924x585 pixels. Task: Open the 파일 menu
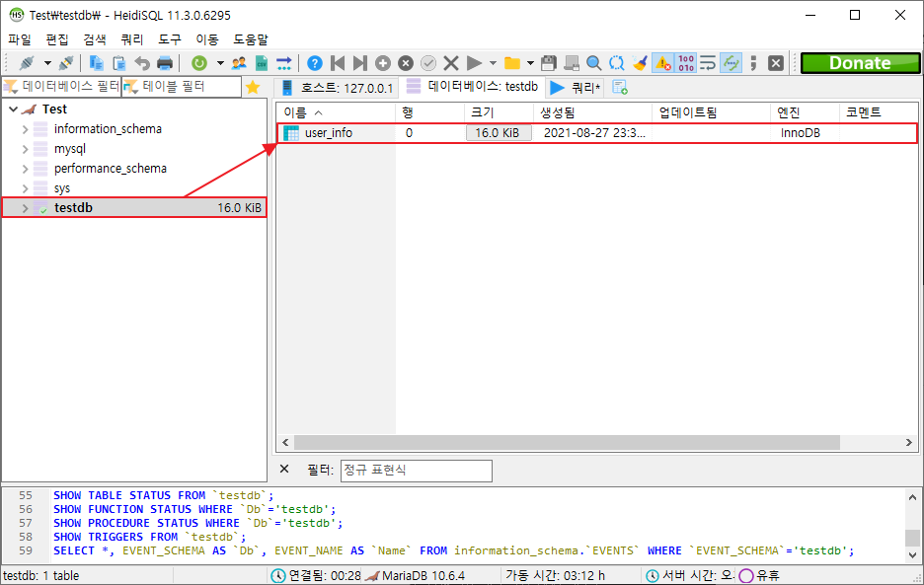point(20,39)
